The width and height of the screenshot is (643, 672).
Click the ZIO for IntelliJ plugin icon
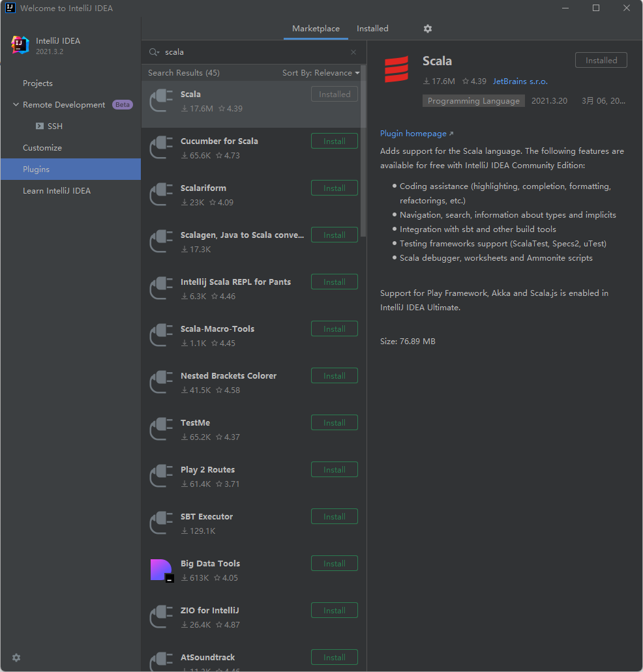[161, 617]
